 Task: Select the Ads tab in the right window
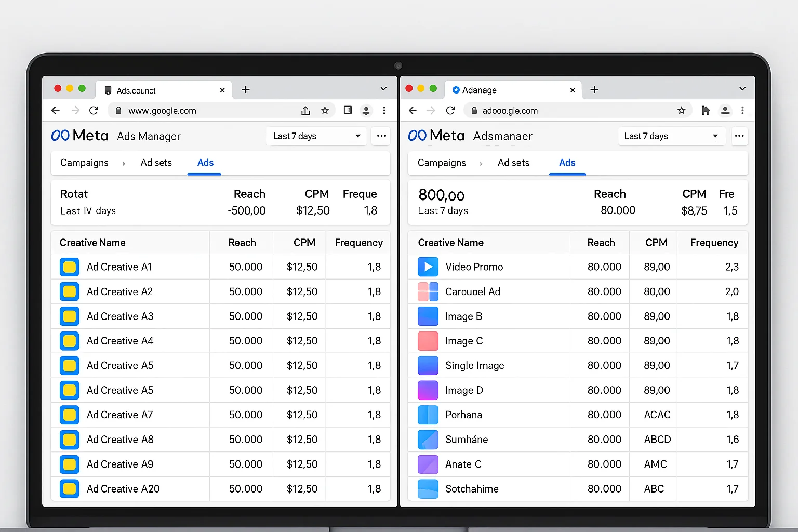[x=567, y=163]
